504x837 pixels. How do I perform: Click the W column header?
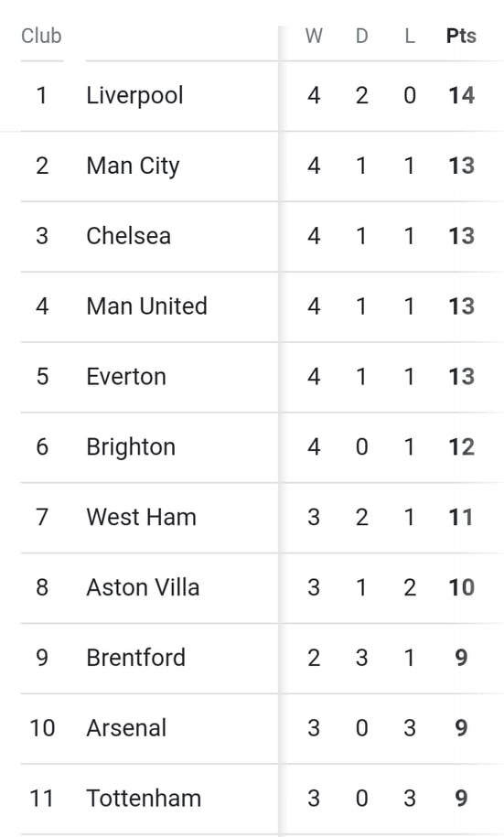pyautogui.click(x=314, y=36)
